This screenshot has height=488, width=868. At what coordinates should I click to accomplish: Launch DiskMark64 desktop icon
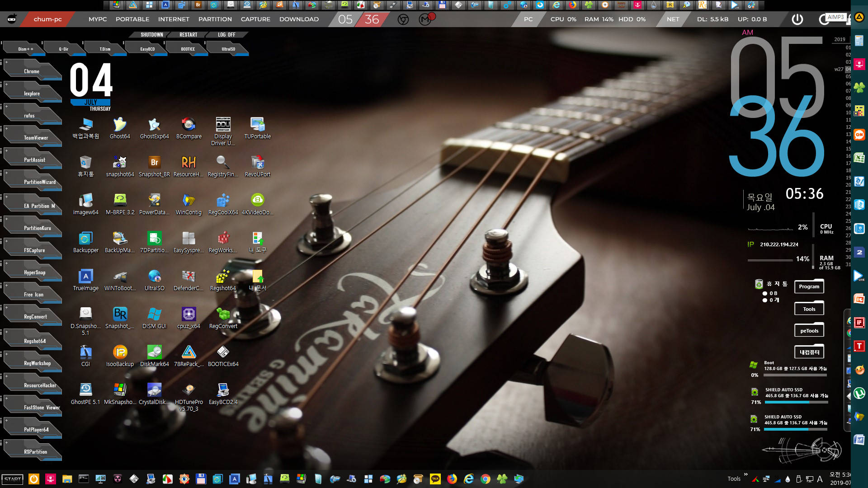154,356
